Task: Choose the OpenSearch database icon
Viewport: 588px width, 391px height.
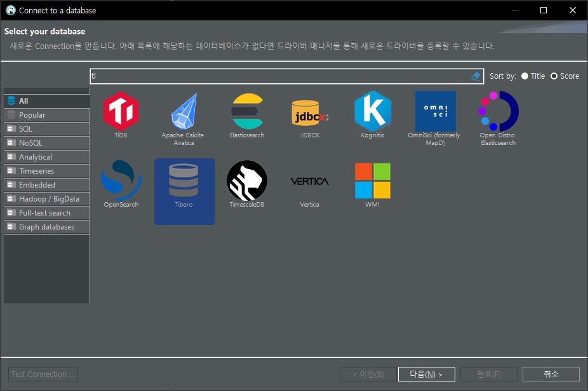Action: [121, 181]
